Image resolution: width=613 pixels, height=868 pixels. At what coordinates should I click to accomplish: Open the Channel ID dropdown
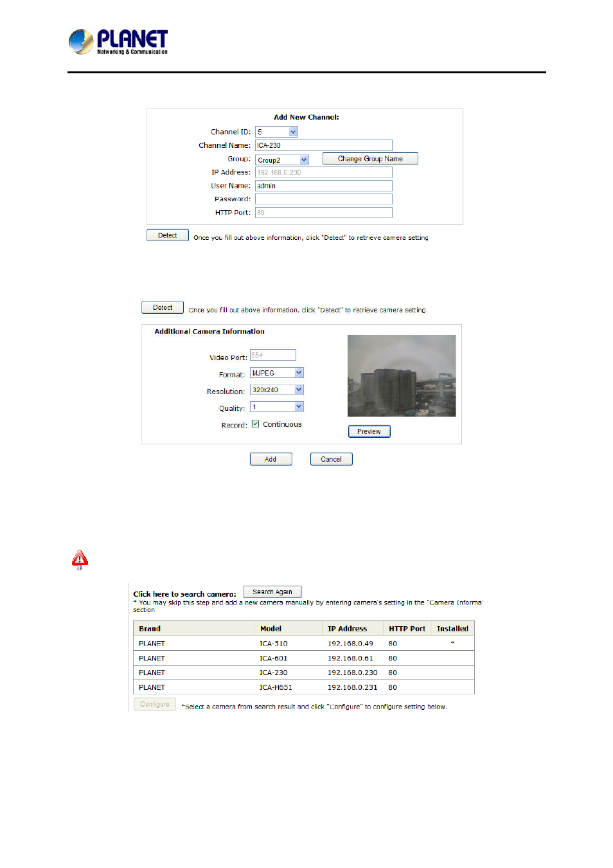293,132
